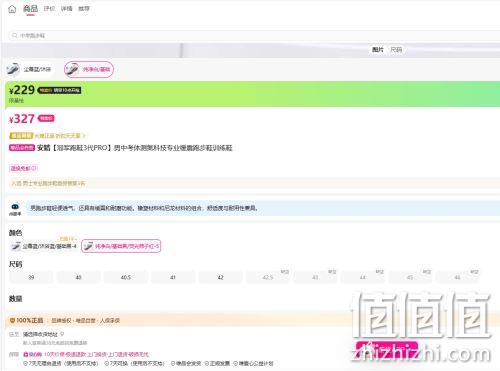Switch to the 评价 tab
The width and height of the screenshot is (500, 371).
[x=49, y=9]
